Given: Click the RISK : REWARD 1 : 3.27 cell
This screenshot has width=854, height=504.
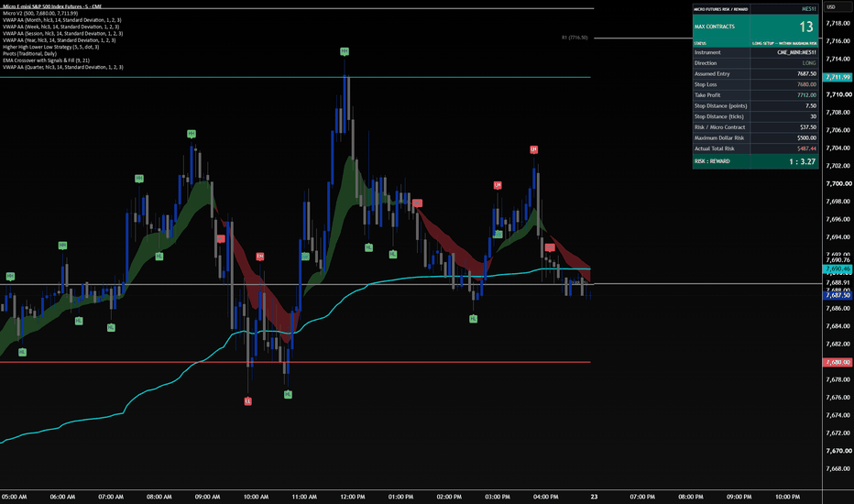Looking at the screenshot, I should tap(783, 161).
